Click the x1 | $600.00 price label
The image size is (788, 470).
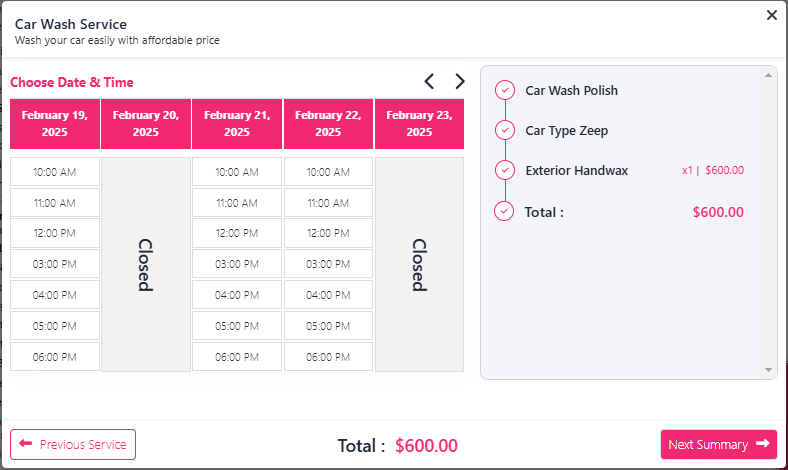[x=713, y=170]
